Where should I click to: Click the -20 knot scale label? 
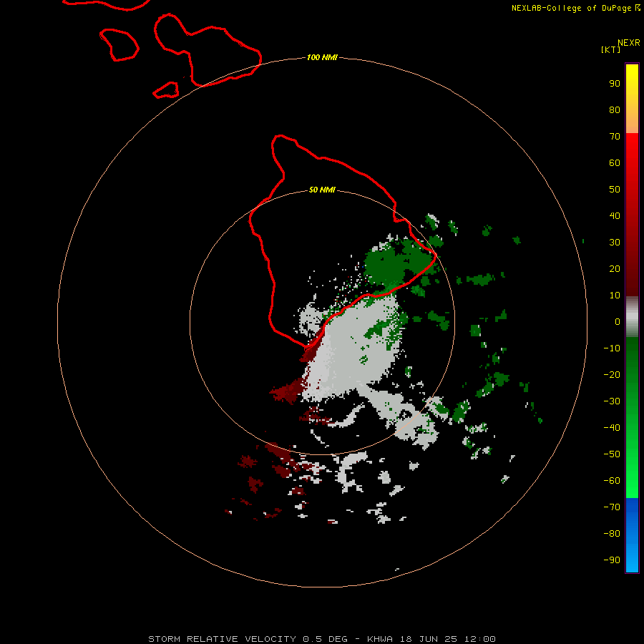click(x=612, y=374)
